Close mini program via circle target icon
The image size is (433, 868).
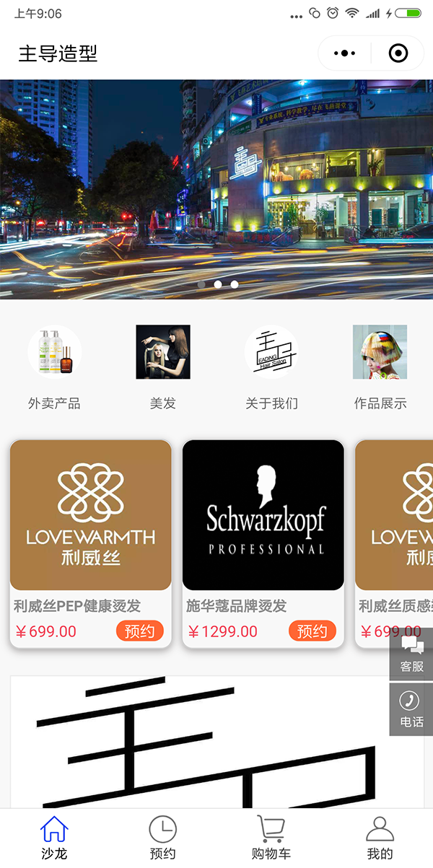click(398, 53)
